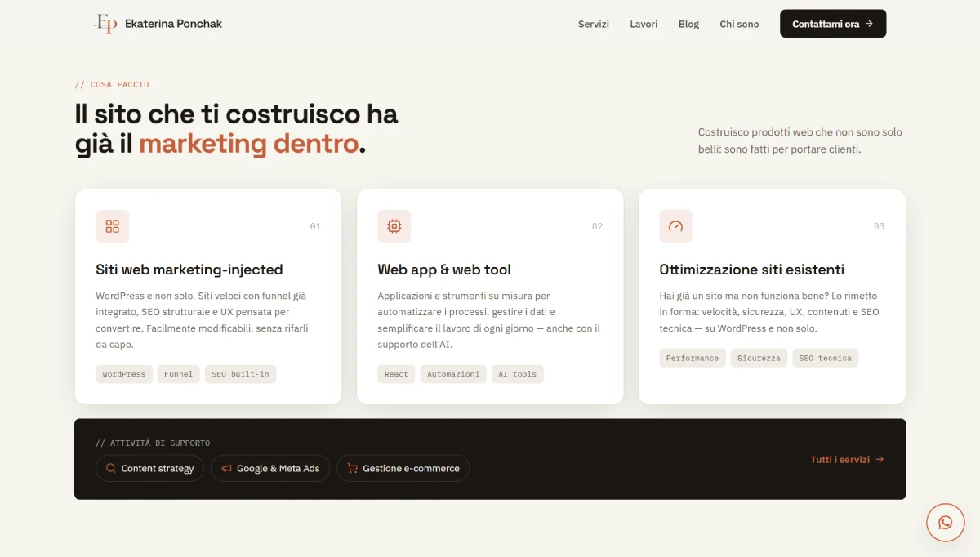Click the Ekaterina Ponchak site name
980x557 pixels.
tap(173, 24)
